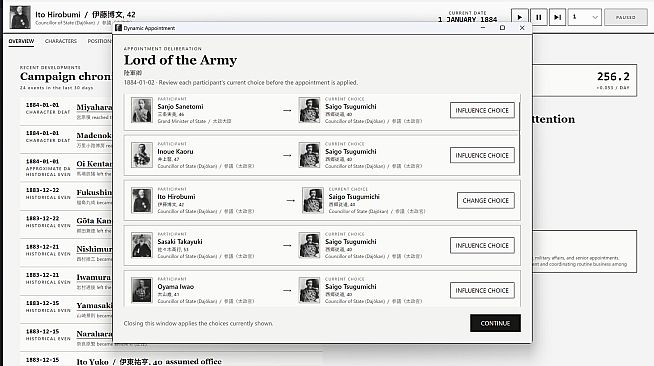
Task: Click Sasaki Takayuki participant portrait
Action: click(x=142, y=245)
